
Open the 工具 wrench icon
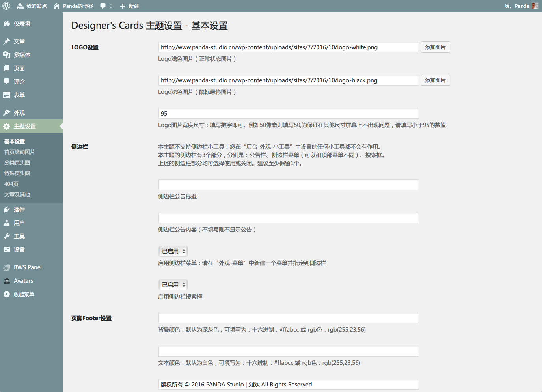pyautogui.click(x=7, y=236)
